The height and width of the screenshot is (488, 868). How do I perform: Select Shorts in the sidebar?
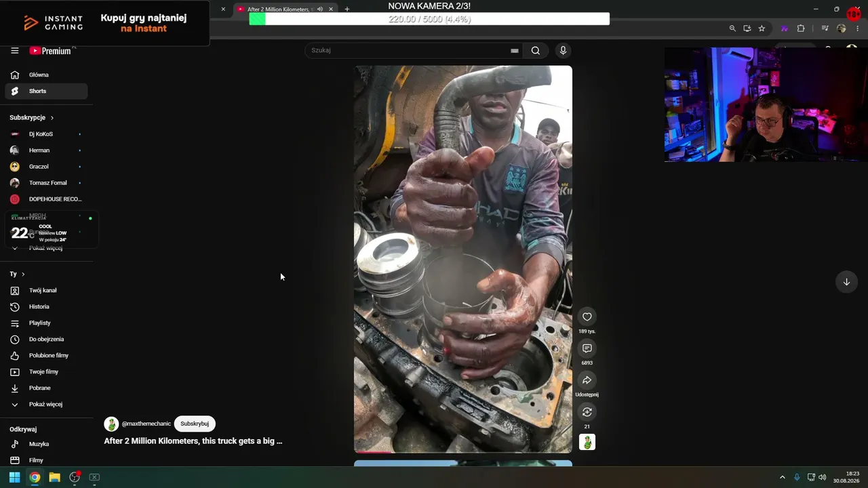coord(46,91)
